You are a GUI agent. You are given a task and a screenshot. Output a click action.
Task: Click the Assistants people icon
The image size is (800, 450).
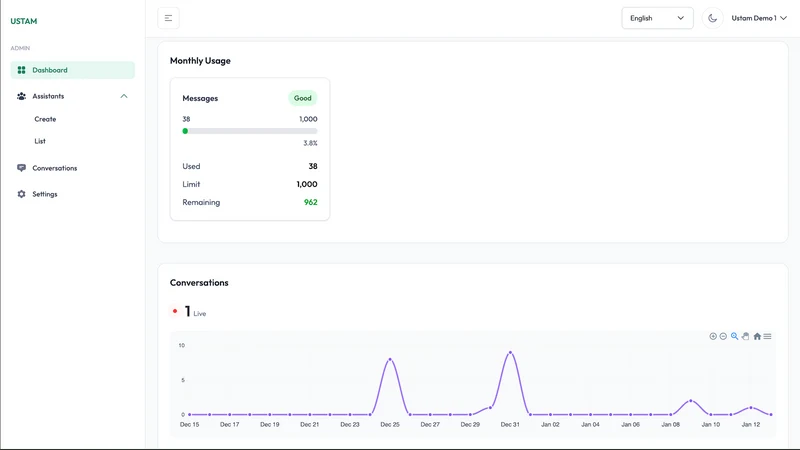21,96
